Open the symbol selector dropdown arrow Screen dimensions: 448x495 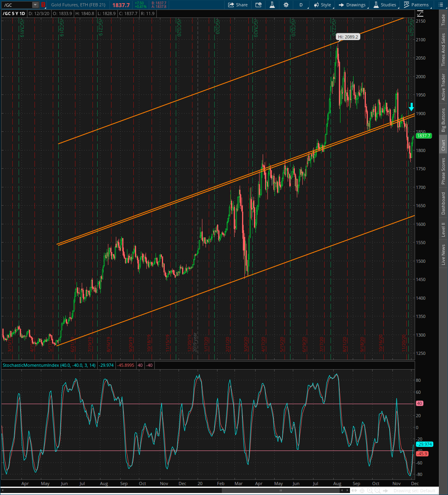point(35,5)
